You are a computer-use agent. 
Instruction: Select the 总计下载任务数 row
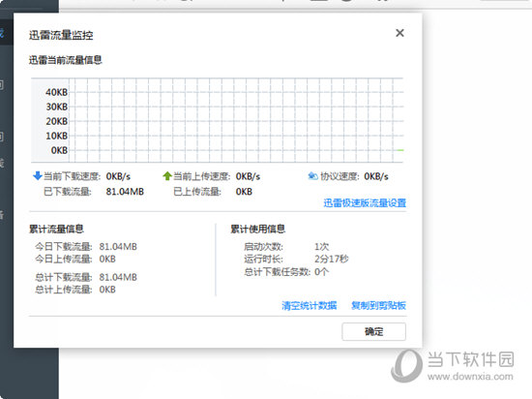[x=286, y=272]
